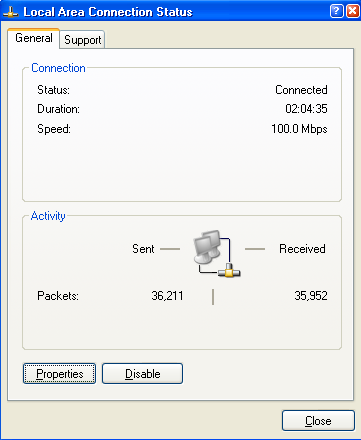Switch to the Support tab
The width and height of the screenshot is (361, 440).
click(x=83, y=40)
